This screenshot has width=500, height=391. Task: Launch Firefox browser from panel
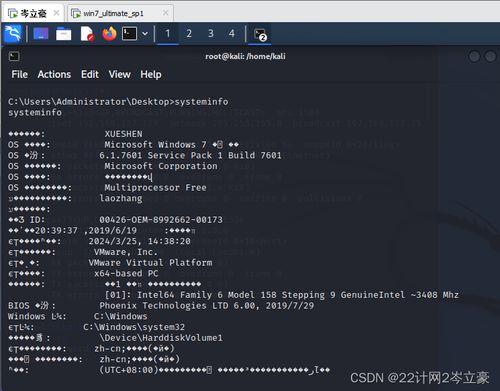coord(109,34)
